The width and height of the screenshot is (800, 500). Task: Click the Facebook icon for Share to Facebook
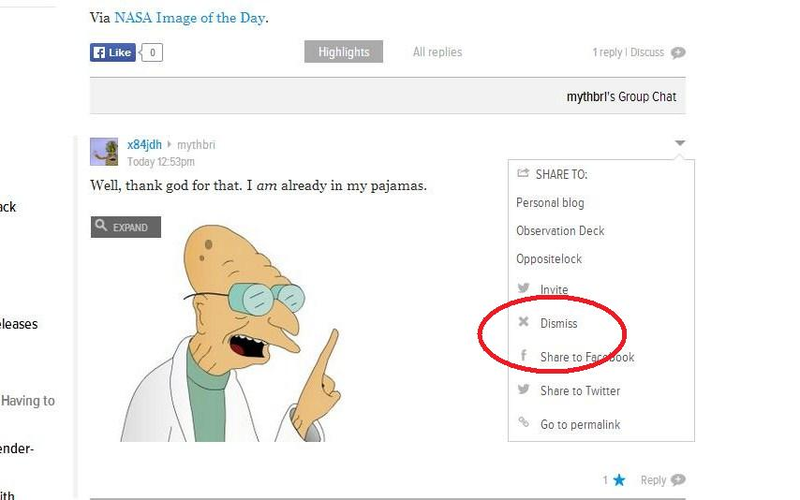[x=523, y=355]
